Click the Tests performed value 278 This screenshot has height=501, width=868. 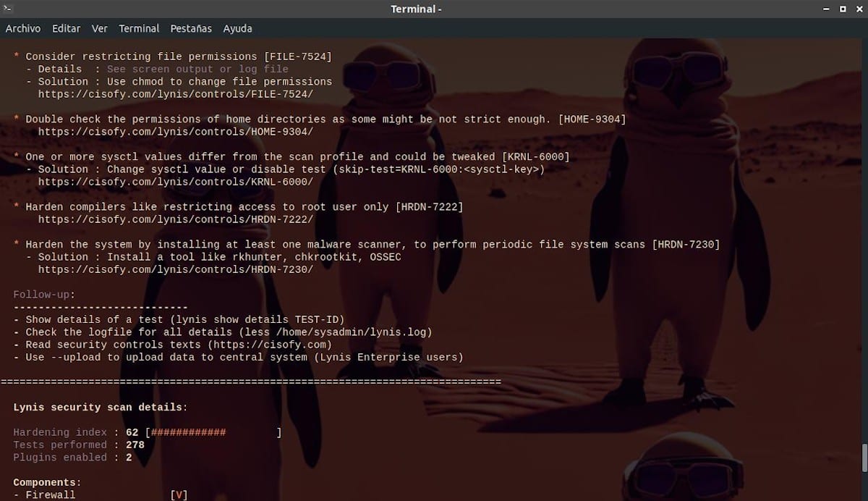coord(135,445)
